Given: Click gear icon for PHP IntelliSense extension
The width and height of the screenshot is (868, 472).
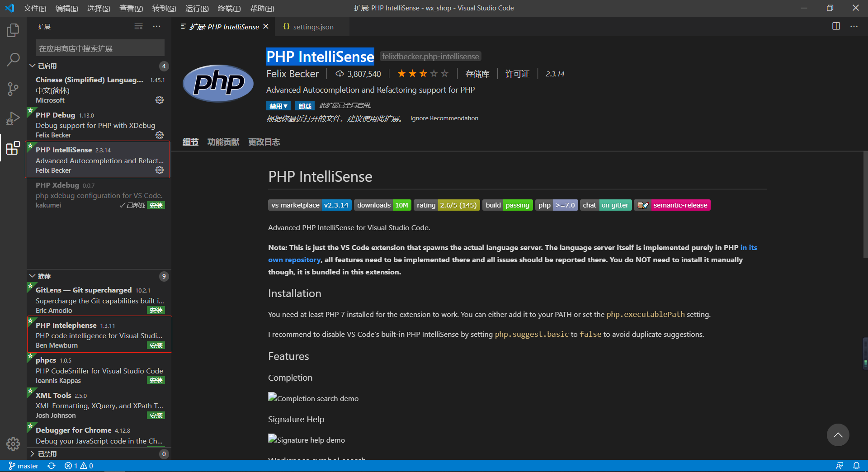Looking at the screenshot, I should pos(160,170).
